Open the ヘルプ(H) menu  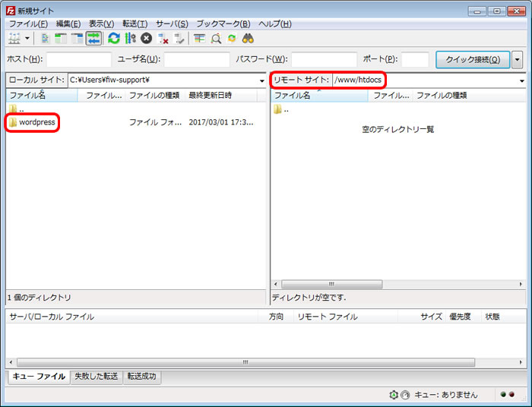point(275,24)
